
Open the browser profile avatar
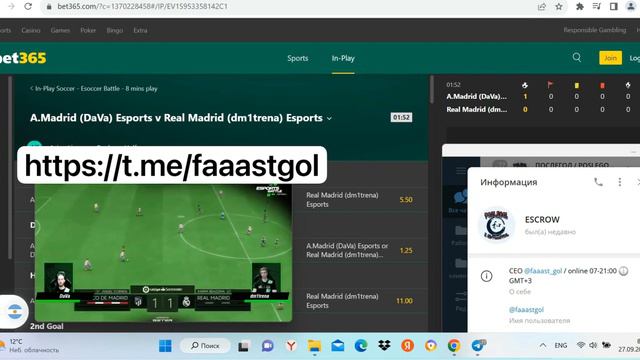tap(631, 6)
